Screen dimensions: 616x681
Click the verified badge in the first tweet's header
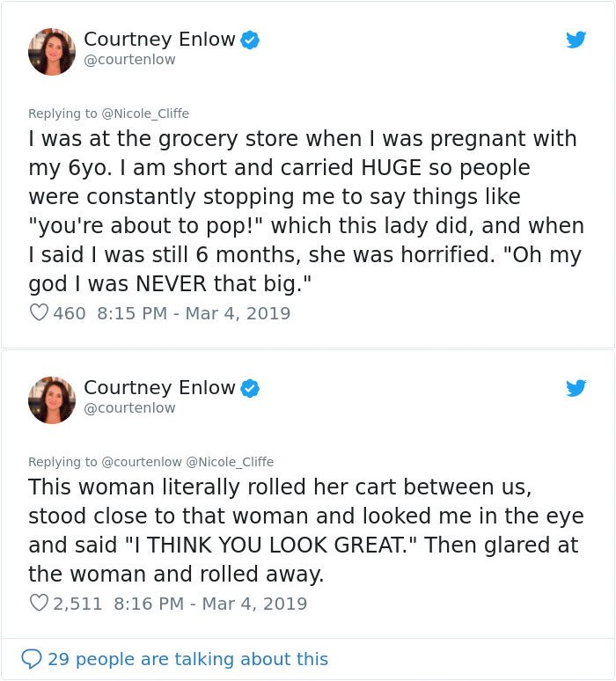tap(250, 40)
